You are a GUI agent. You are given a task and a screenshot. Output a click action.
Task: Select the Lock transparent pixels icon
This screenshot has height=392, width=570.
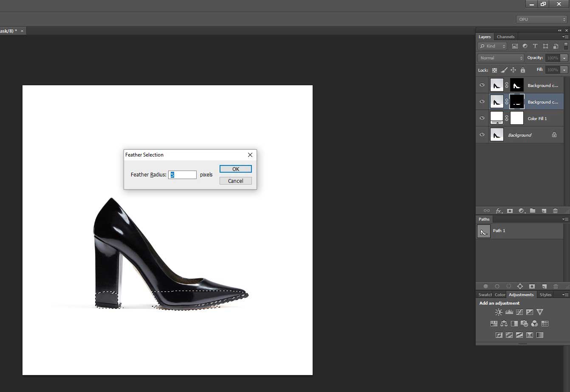(494, 70)
